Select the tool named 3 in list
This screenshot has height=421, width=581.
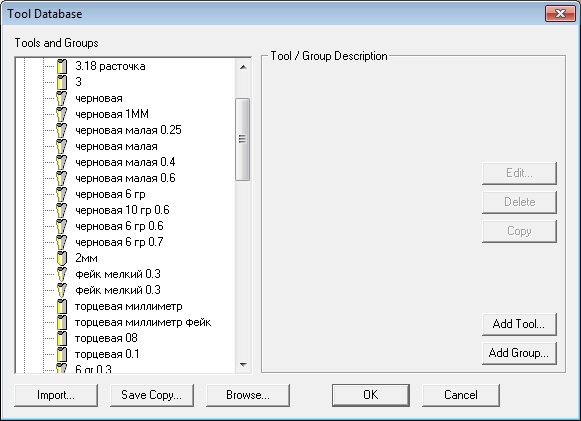[78, 82]
